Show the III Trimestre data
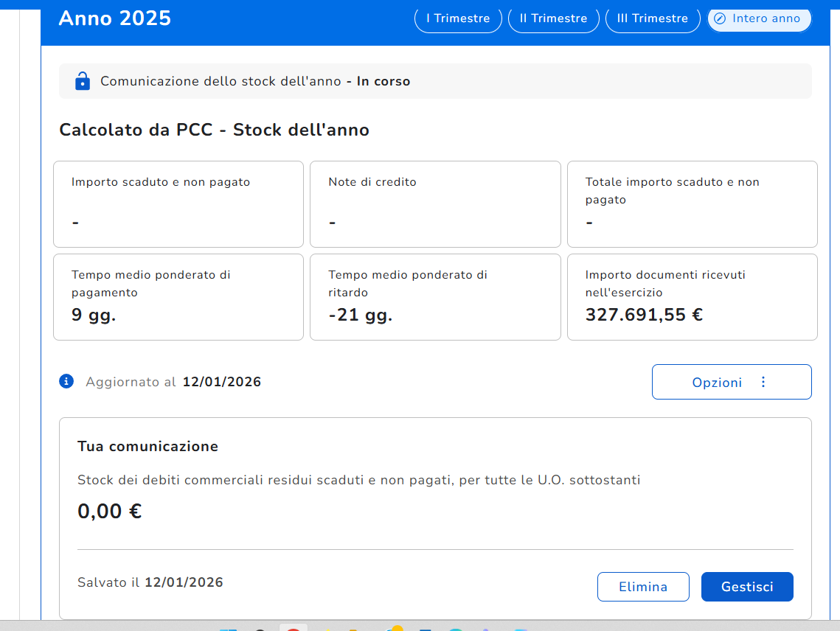 click(652, 18)
